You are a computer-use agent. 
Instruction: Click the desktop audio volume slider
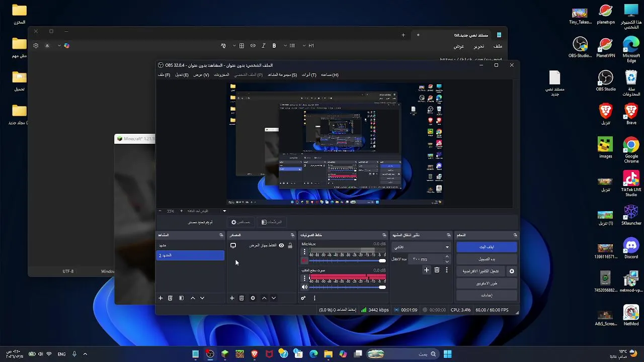[347, 287]
